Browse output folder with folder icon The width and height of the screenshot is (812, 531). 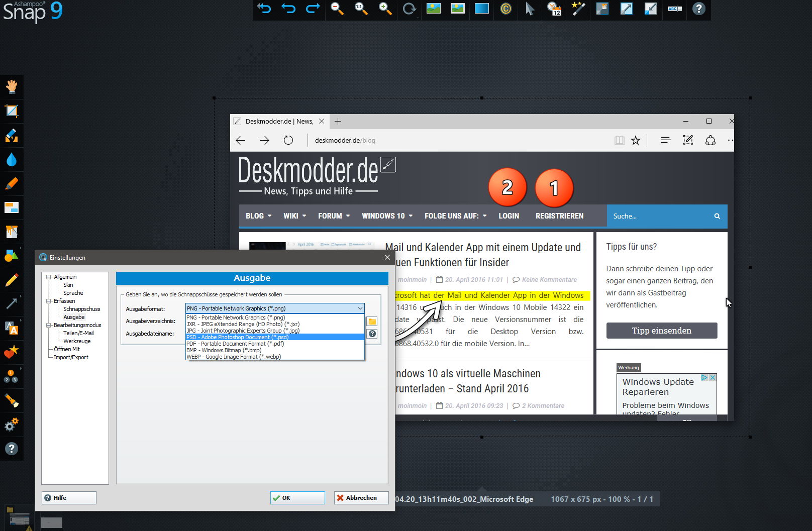[x=372, y=322]
